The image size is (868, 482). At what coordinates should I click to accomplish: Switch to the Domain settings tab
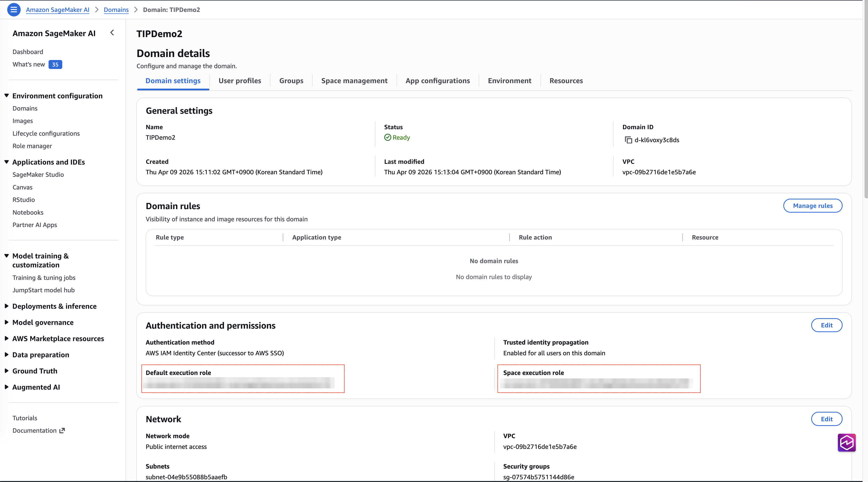click(x=173, y=81)
